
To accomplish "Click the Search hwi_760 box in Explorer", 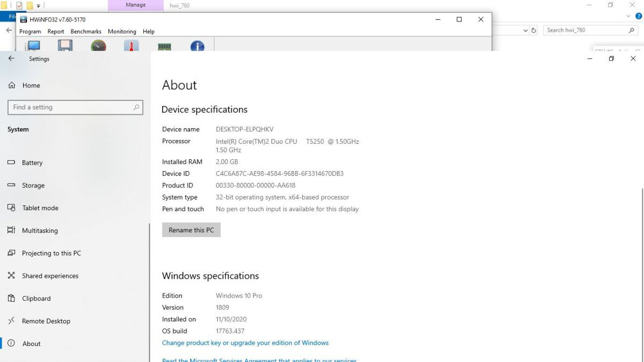I will coord(590,31).
